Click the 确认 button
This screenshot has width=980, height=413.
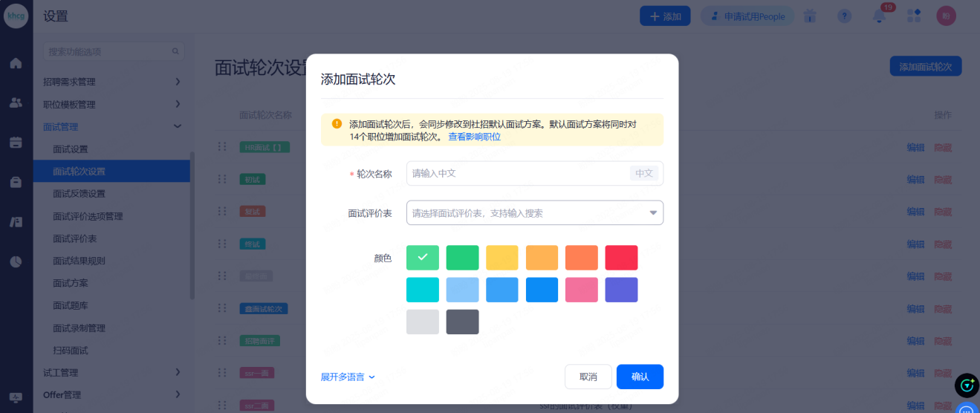(640, 377)
